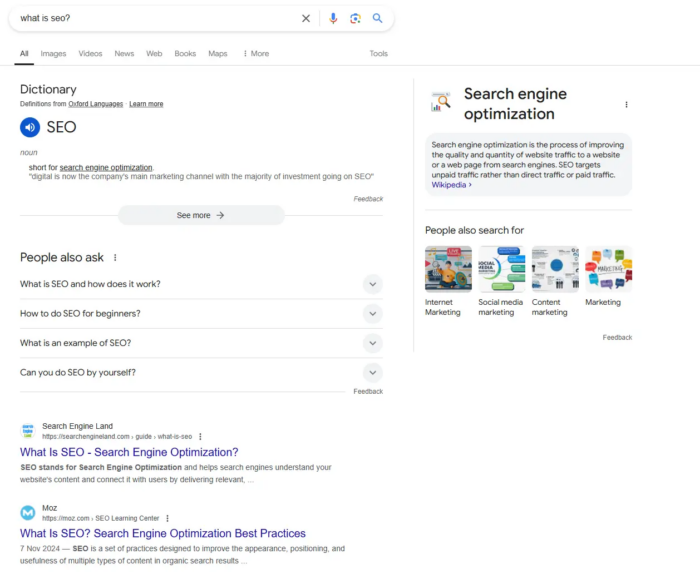The width and height of the screenshot is (700, 574).
Task: Open knowledge panel three-dot options
Action: (x=626, y=104)
